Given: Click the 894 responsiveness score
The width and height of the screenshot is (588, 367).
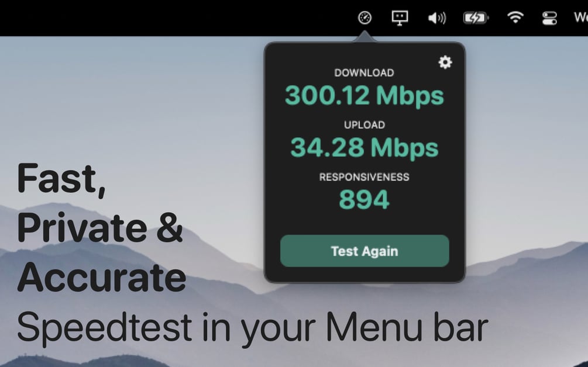Looking at the screenshot, I should (364, 199).
